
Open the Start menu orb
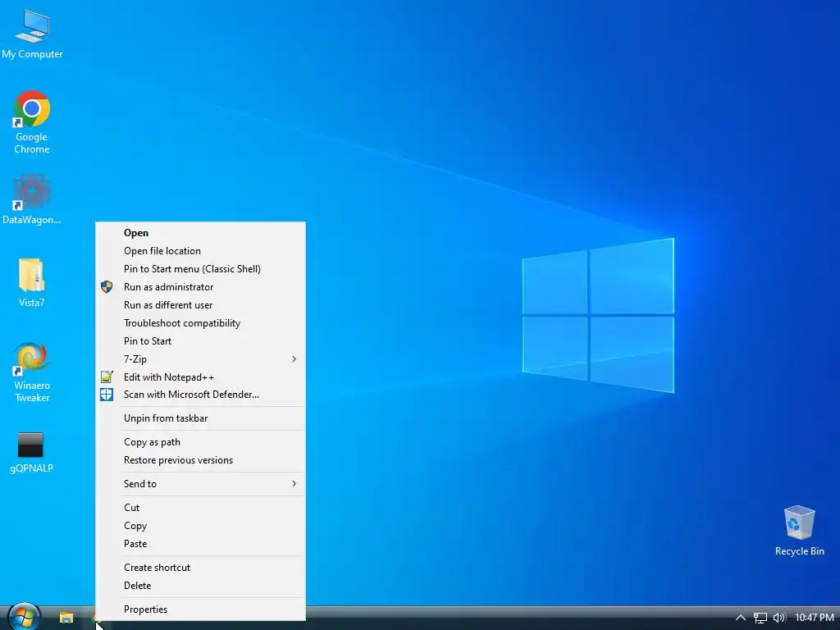click(x=25, y=617)
